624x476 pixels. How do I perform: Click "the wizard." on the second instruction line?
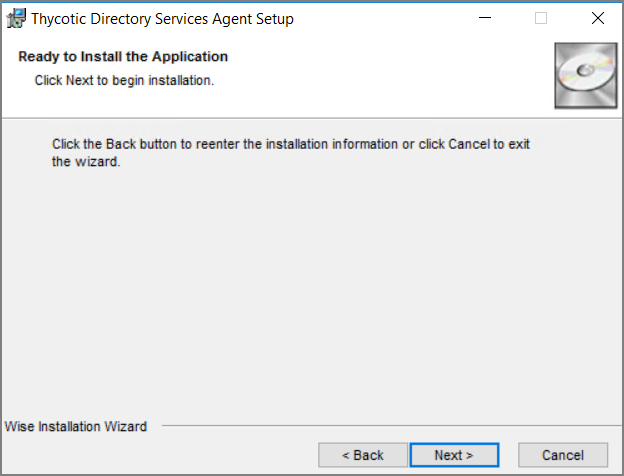pyautogui.click(x=86, y=162)
